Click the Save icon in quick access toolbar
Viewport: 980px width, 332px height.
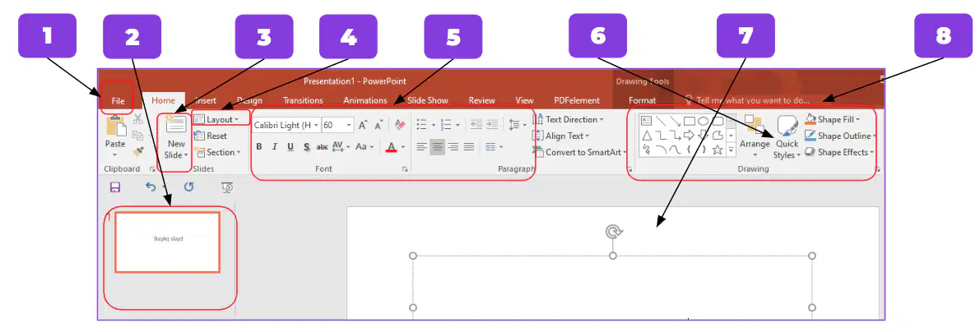click(x=115, y=187)
